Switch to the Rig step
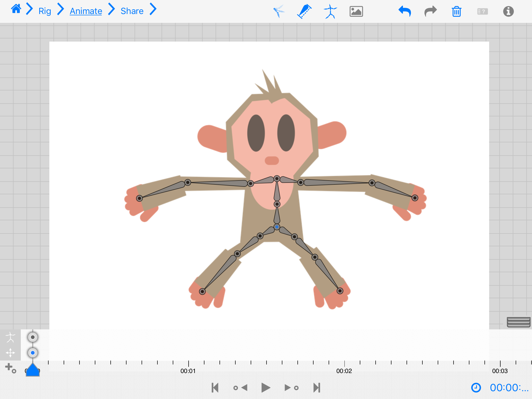 click(45, 11)
